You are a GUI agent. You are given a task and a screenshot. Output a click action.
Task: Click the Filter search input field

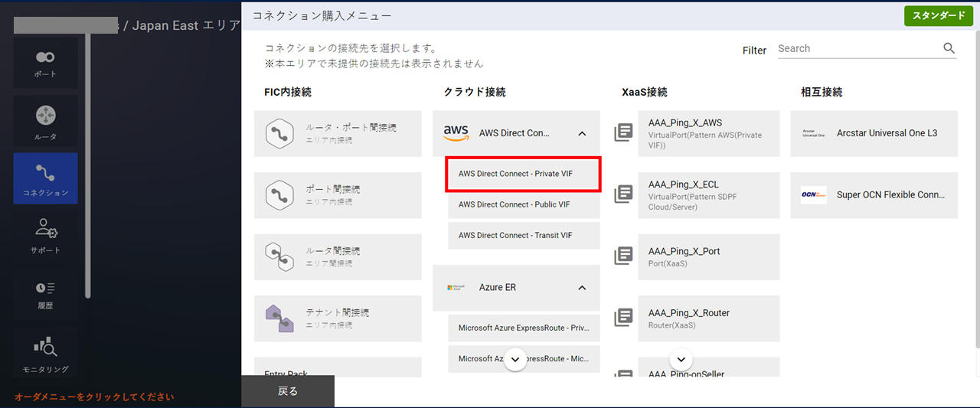[x=857, y=48]
